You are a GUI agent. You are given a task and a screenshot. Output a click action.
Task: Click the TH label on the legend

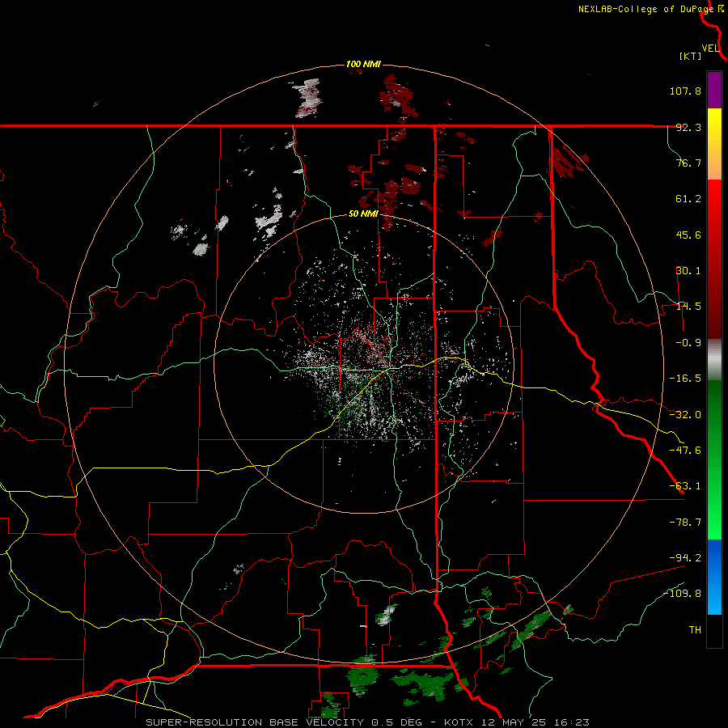(x=695, y=629)
